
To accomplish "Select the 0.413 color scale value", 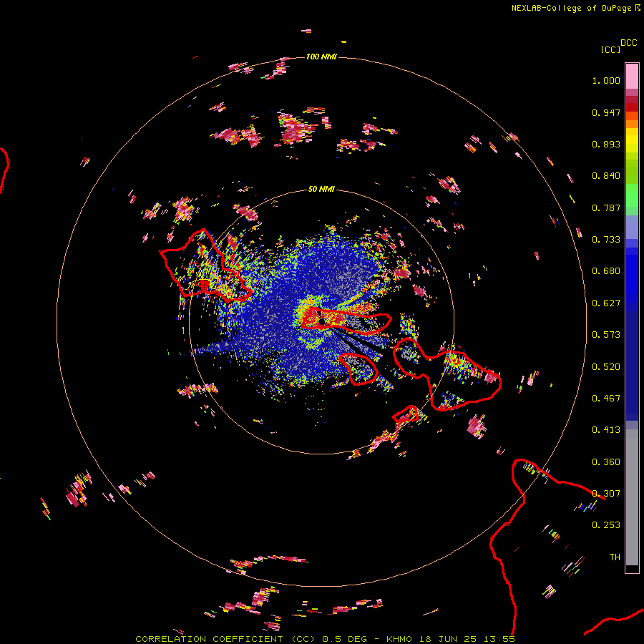I will point(606,430).
